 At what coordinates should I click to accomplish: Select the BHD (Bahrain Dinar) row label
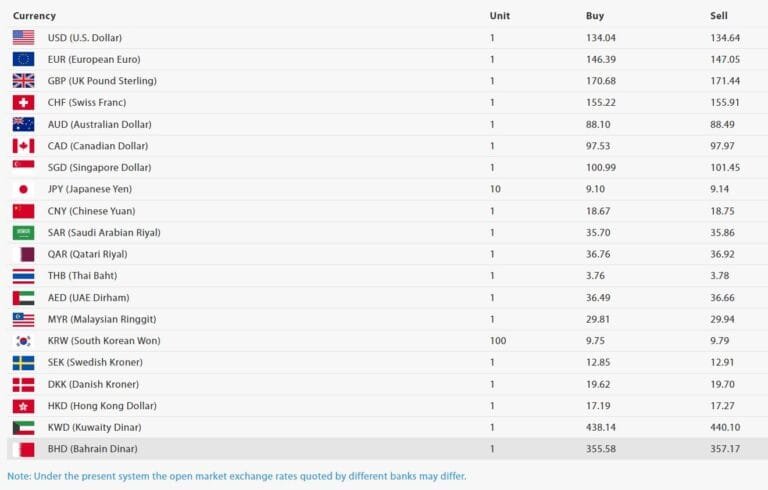92,449
